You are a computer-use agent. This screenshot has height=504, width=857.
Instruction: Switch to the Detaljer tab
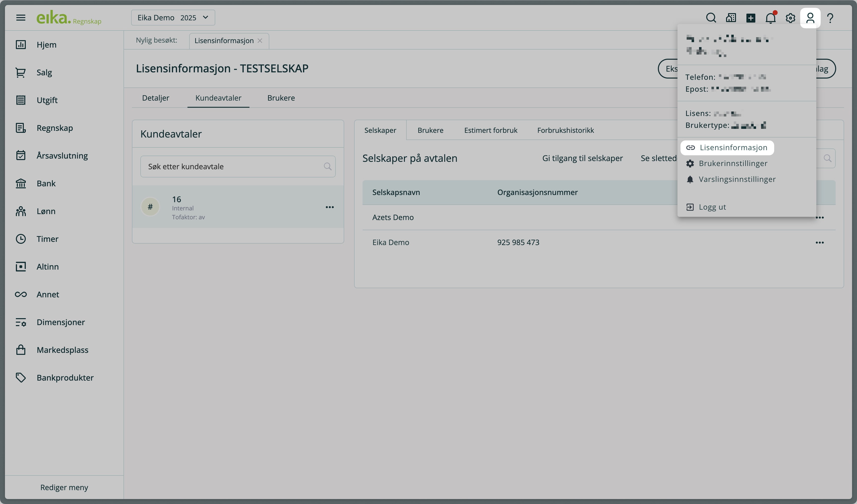tap(155, 98)
